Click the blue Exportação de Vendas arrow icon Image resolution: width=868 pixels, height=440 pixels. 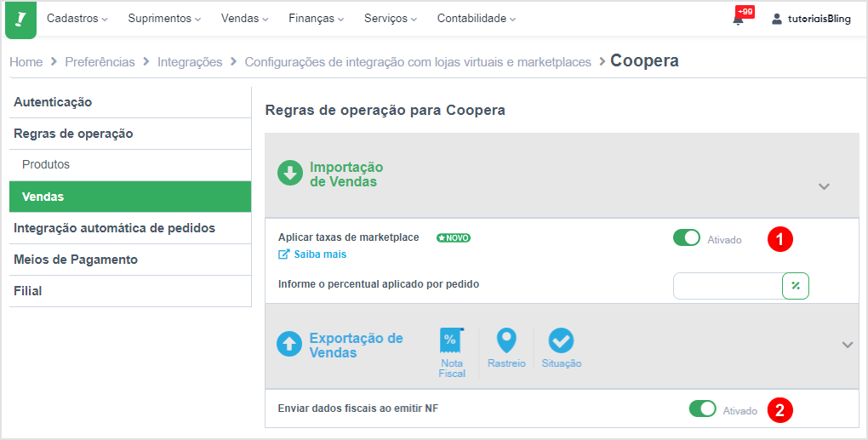point(289,344)
